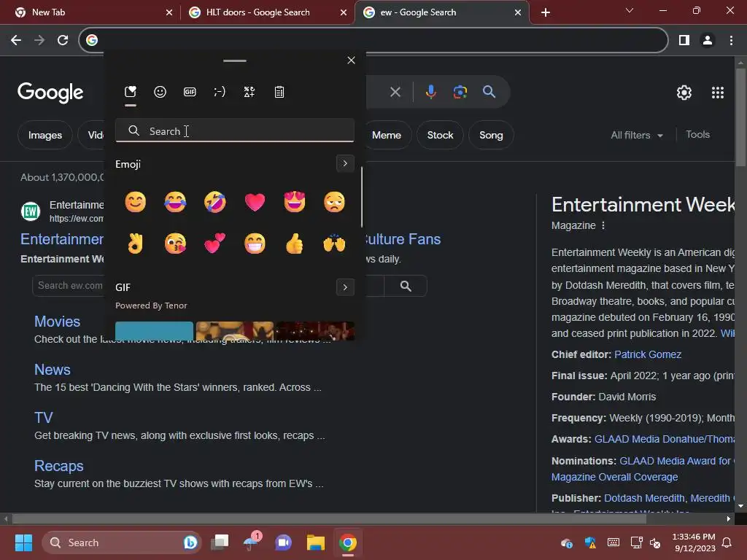Insert the red heart emoji
747x560 pixels.
click(255, 202)
